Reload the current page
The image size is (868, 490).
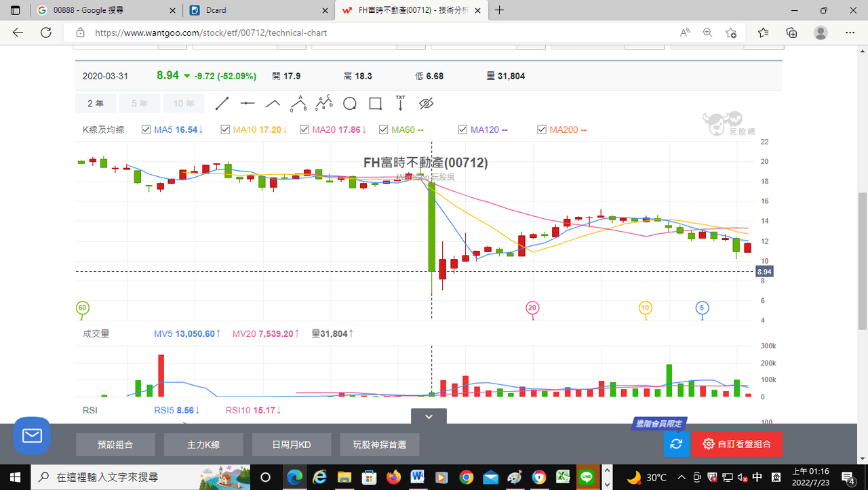(x=46, y=33)
